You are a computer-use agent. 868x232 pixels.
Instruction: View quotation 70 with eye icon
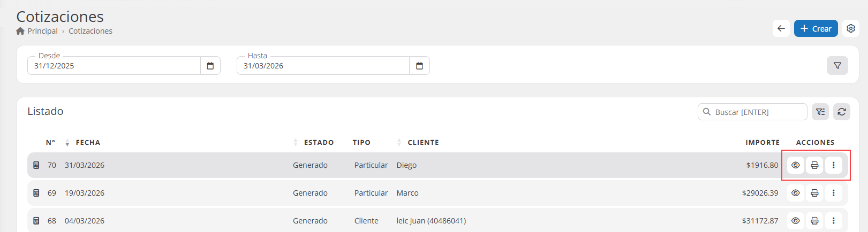pos(796,165)
